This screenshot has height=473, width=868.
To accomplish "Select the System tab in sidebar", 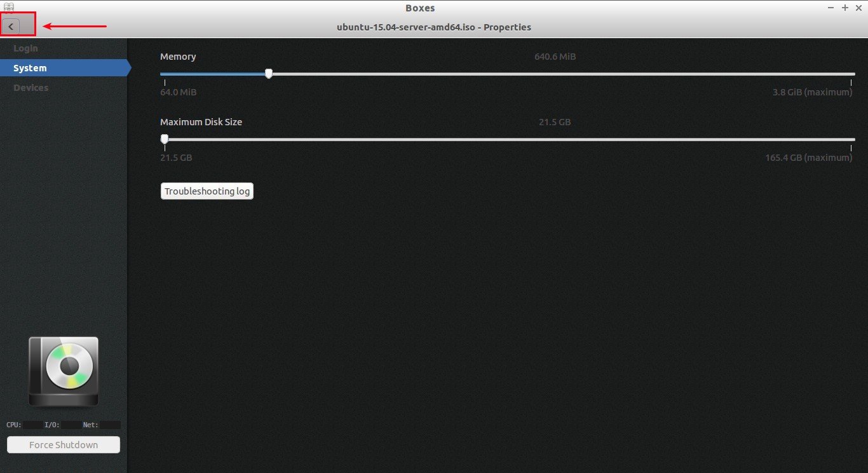I will point(64,68).
